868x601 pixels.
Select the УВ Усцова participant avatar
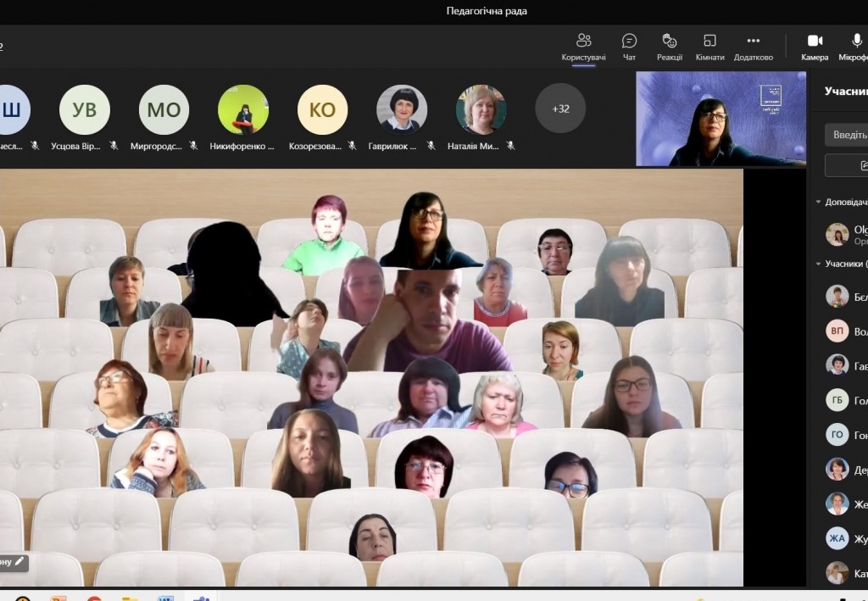[85, 110]
